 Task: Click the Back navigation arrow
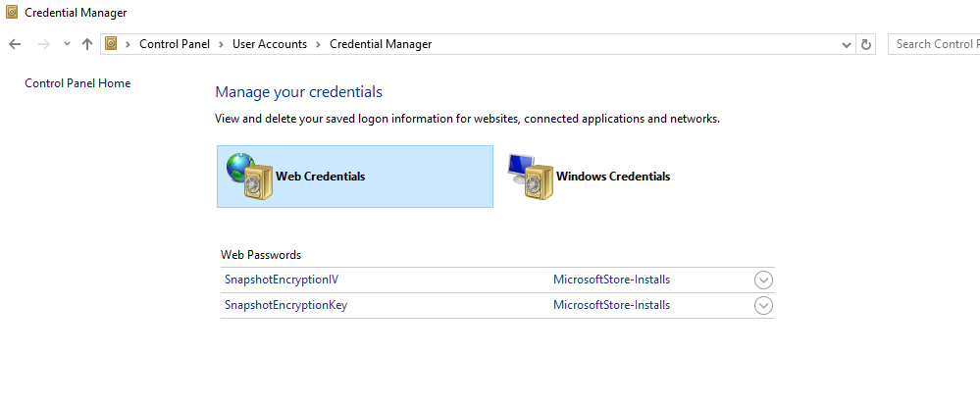(x=15, y=44)
